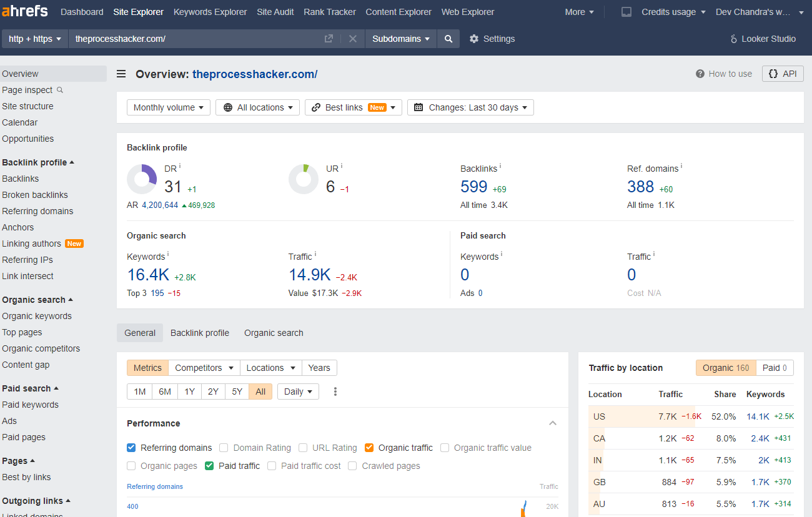The image size is (812, 517).
Task: Open Monthly volume dropdown
Action: click(169, 107)
